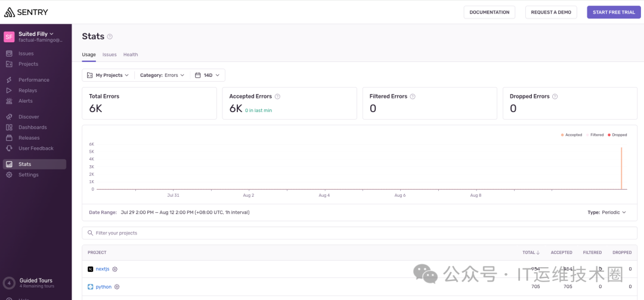Click the START FREE TRIAL button

coord(614,13)
